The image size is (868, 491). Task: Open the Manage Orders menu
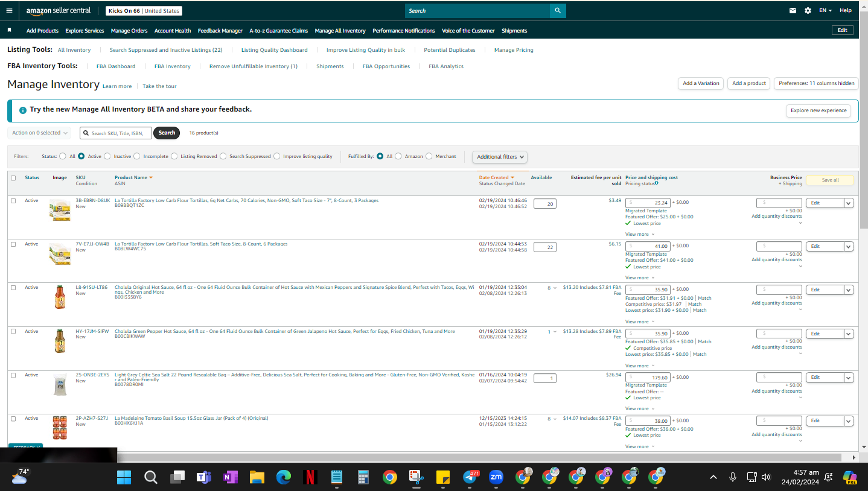pos(129,31)
